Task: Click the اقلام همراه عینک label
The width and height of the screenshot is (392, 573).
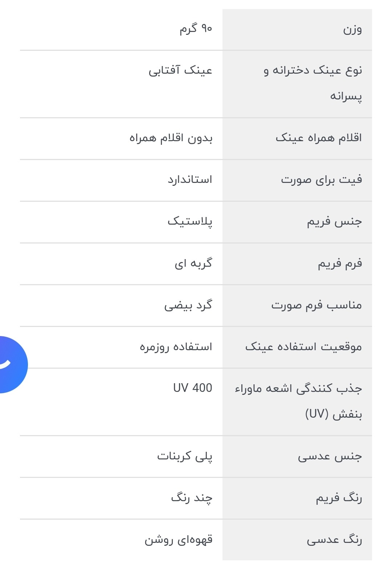Action: [319, 138]
